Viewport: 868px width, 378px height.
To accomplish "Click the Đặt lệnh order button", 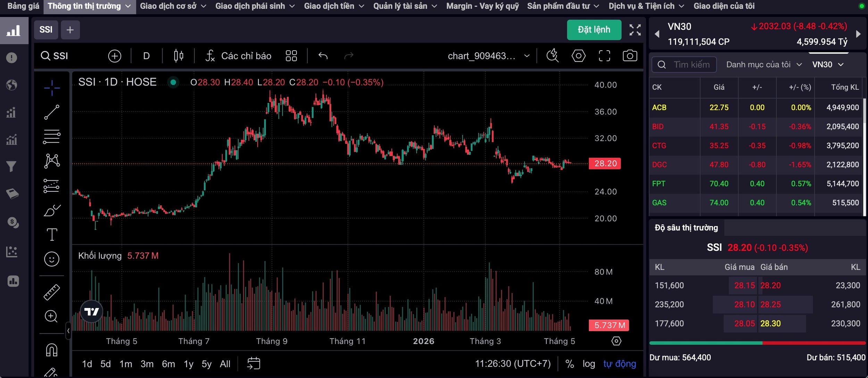I will [x=594, y=30].
